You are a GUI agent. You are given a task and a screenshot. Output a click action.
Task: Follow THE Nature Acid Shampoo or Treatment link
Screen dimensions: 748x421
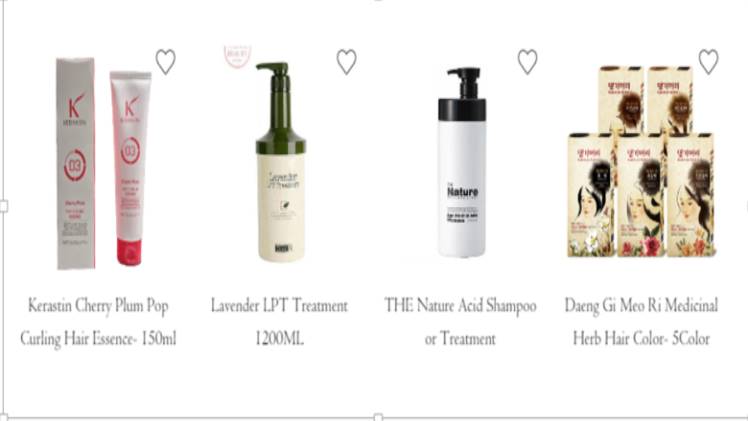point(460,322)
